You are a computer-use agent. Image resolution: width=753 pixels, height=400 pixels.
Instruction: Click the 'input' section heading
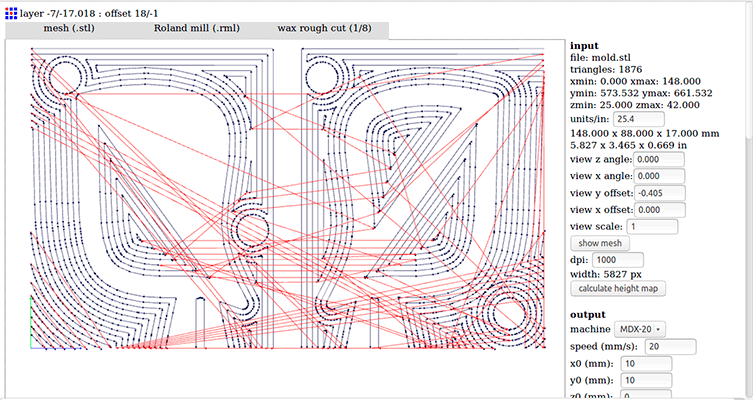(x=584, y=46)
